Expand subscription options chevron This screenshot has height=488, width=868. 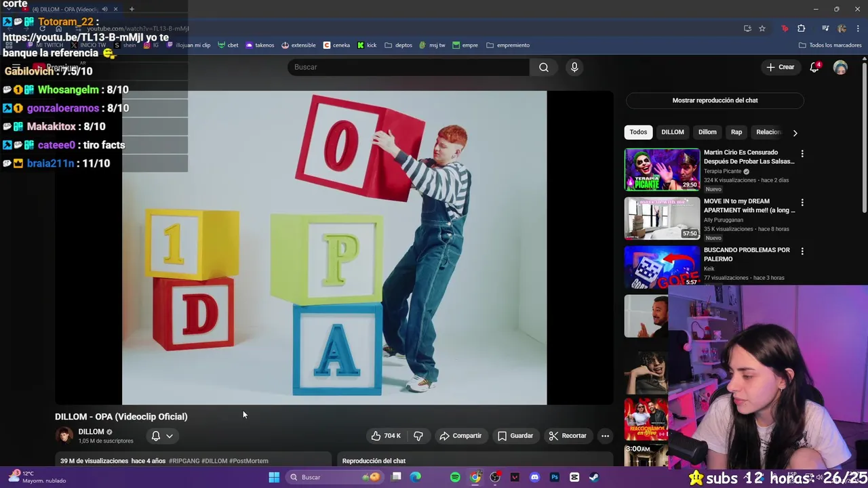click(170, 436)
